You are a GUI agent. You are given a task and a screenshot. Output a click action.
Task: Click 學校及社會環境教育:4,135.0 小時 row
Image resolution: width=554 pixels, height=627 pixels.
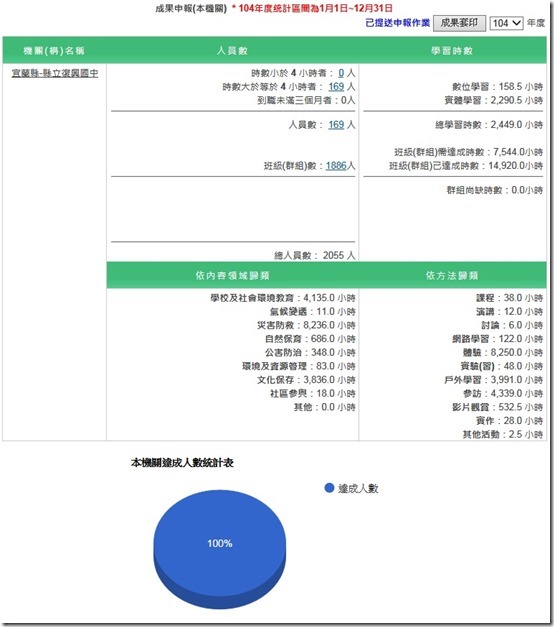(283, 298)
